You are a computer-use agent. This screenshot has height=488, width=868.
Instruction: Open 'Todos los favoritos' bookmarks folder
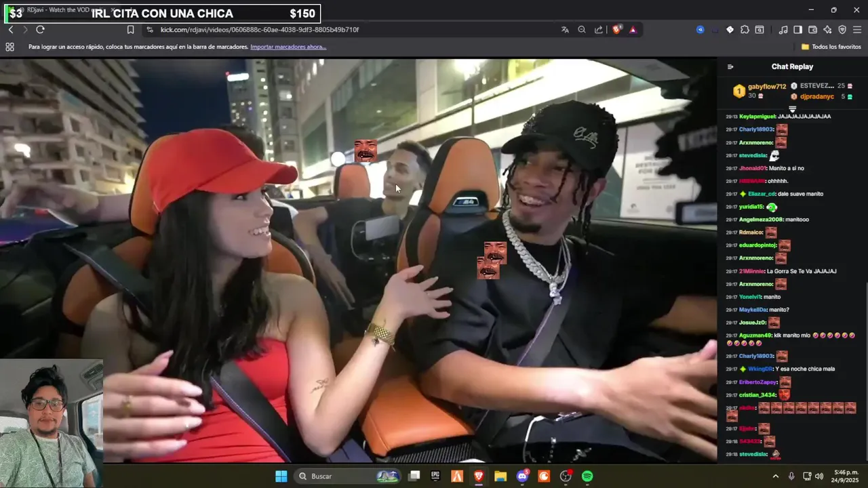(831, 47)
